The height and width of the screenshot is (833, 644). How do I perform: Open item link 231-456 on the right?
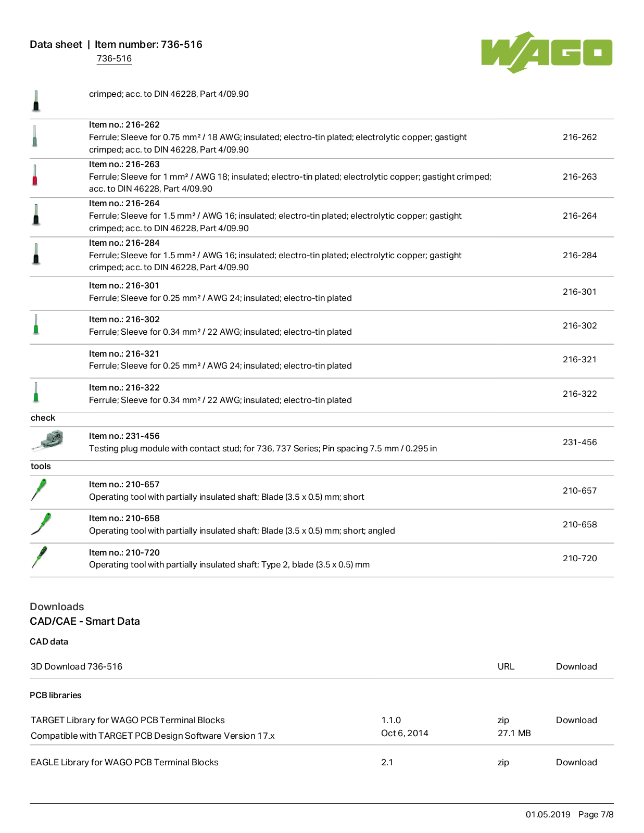coord(579,442)
